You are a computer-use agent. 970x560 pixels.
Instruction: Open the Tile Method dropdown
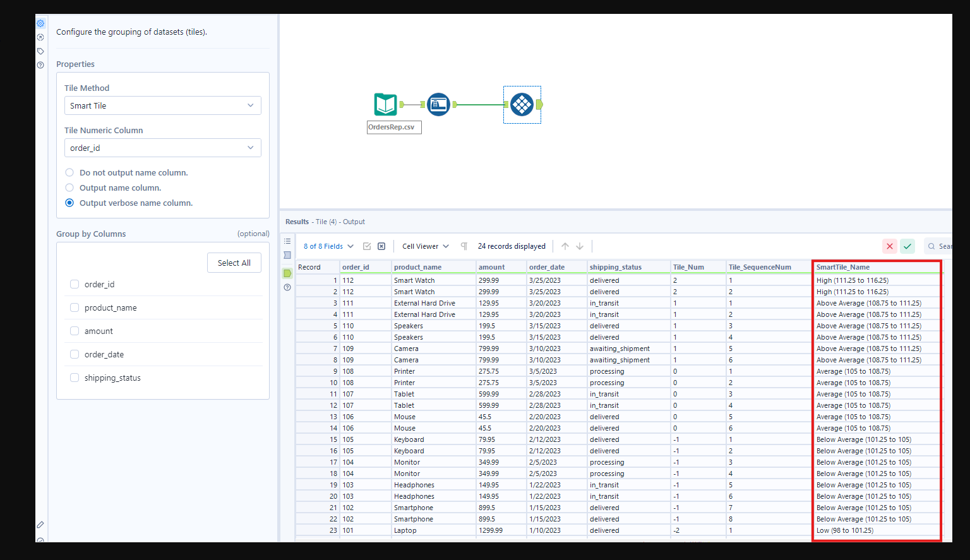162,105
